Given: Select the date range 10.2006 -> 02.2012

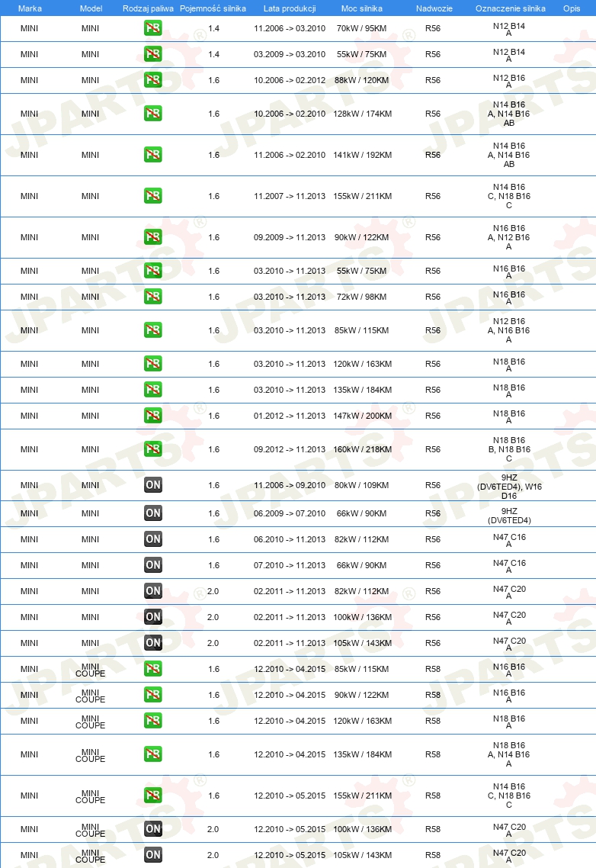Looking at the screenshot, I should point(290,80).
